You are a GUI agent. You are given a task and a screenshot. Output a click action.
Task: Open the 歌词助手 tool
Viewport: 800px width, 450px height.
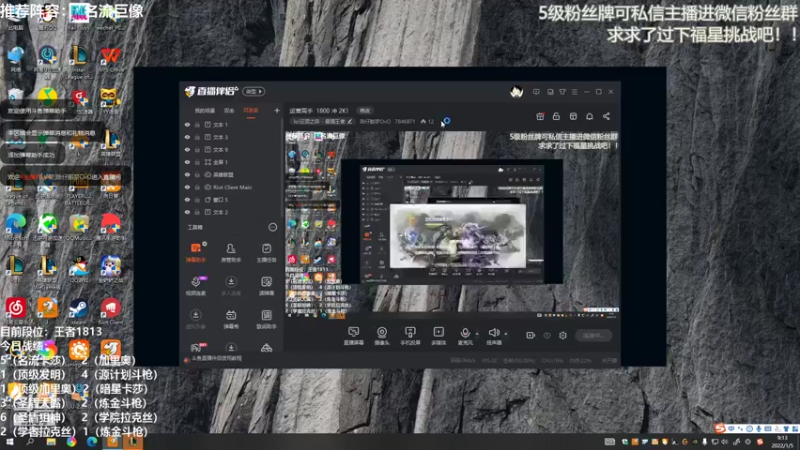[x=266, y=319]
